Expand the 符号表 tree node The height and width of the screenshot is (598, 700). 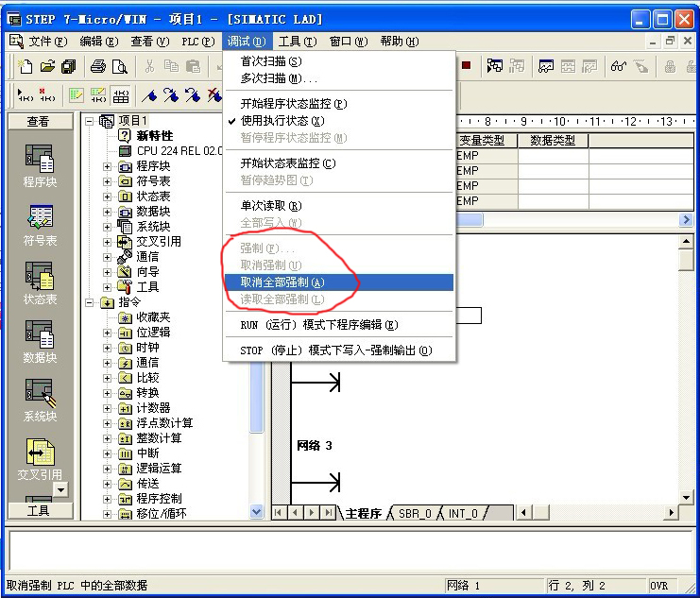107,181
